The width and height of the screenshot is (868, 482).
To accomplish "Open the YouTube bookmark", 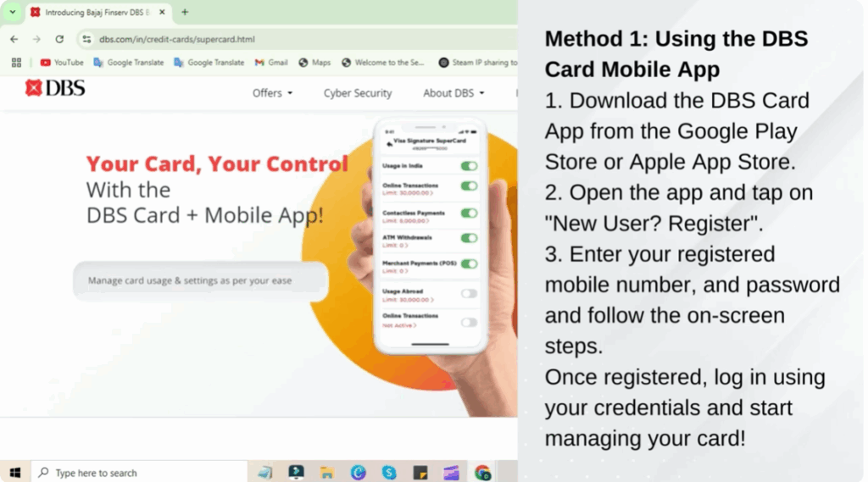I will click(62, 63).
